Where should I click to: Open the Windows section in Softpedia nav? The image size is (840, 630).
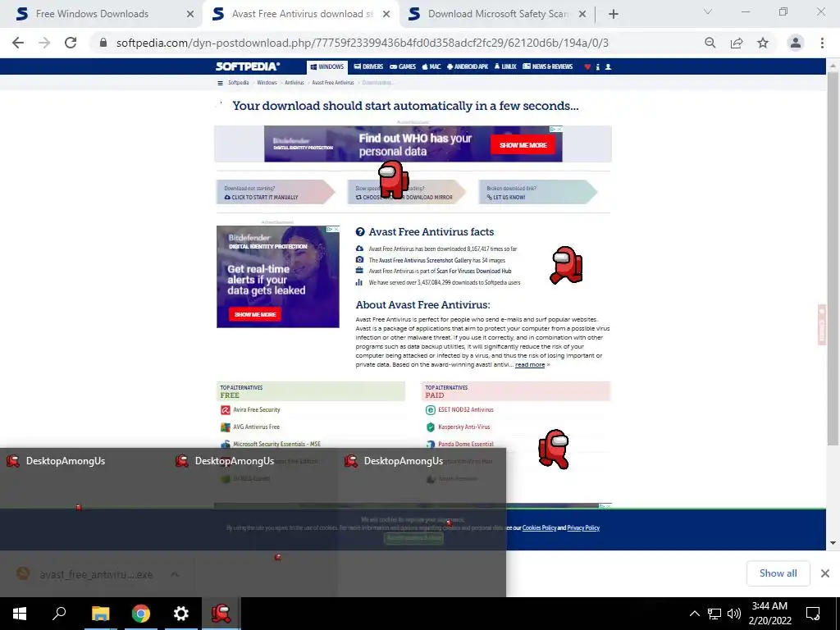[x=327, y=66]
